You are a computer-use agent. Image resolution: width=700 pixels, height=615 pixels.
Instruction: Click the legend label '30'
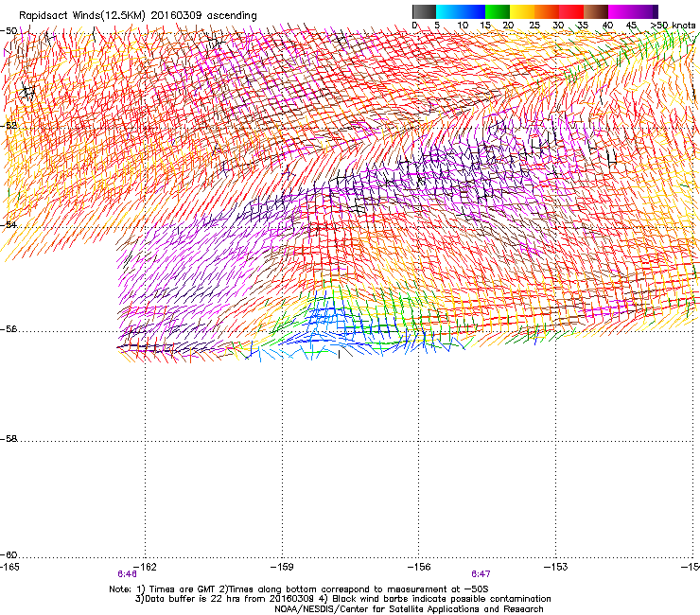pos(558,25)
